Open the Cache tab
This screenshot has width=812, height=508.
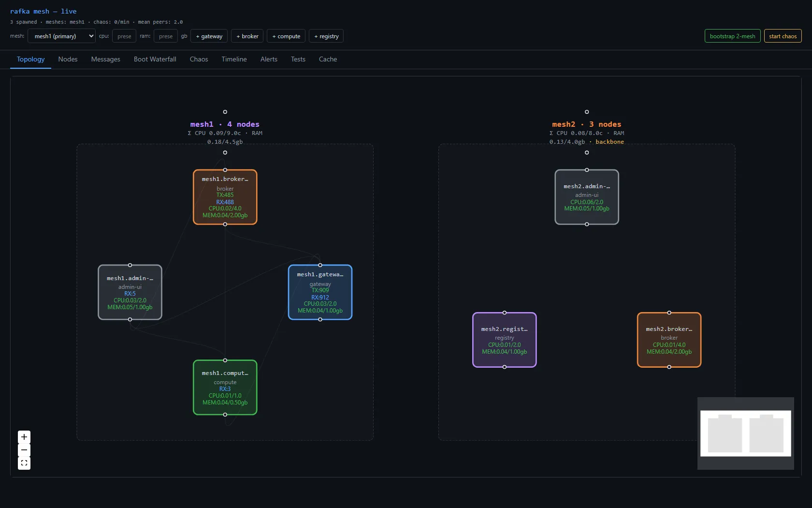point(328,59)
